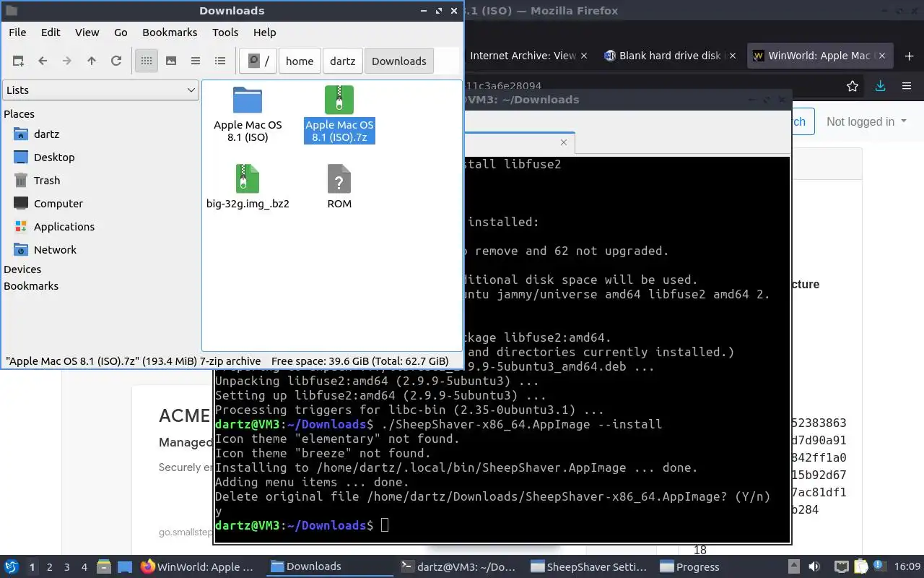Viewport: 924px width, 578px height.
Task: Open a new tab in file manager toolbar
Action: coord(18,61)
